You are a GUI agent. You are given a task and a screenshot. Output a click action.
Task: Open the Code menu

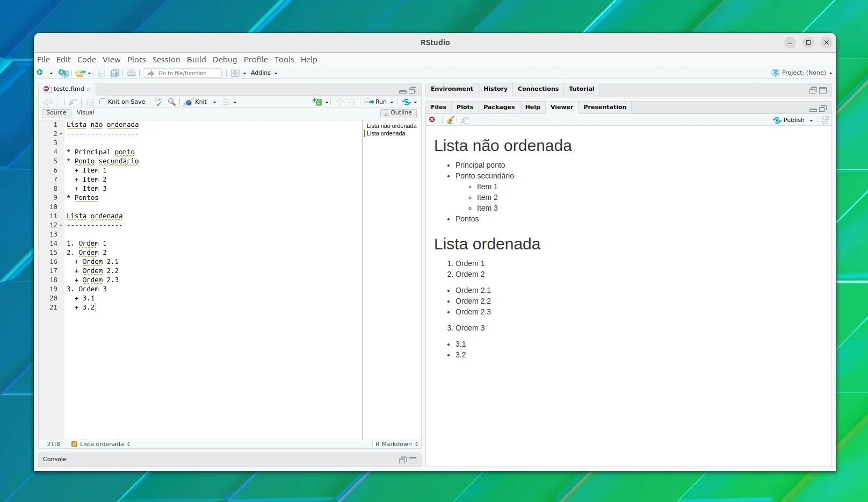[86, 60]
